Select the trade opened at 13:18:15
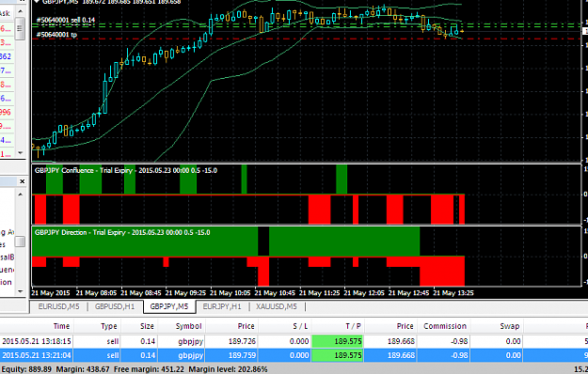Viewport: 588px width, 374px height. click(294, 341)
